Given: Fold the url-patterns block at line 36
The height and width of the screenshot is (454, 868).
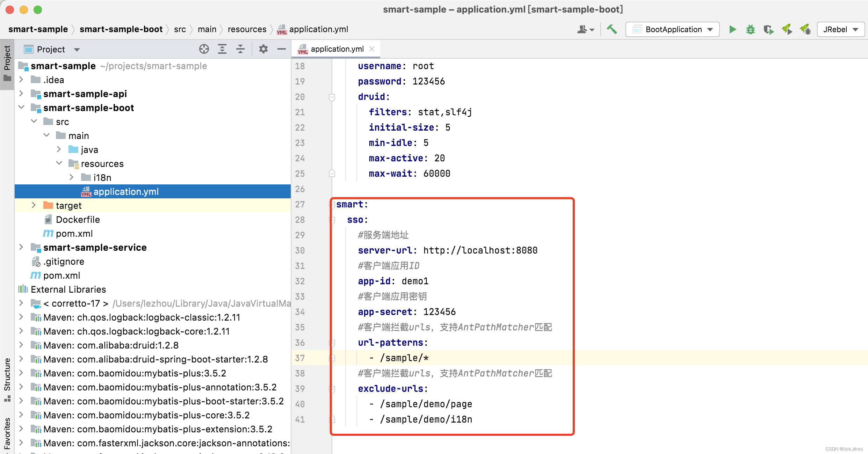Looking at the screenshot, I should coord(332,343).
